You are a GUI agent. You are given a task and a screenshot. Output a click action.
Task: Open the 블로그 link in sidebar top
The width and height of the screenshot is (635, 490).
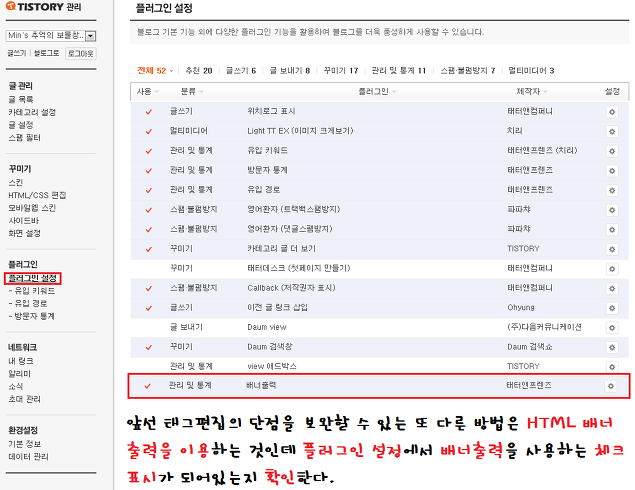[x=46, y=53]
